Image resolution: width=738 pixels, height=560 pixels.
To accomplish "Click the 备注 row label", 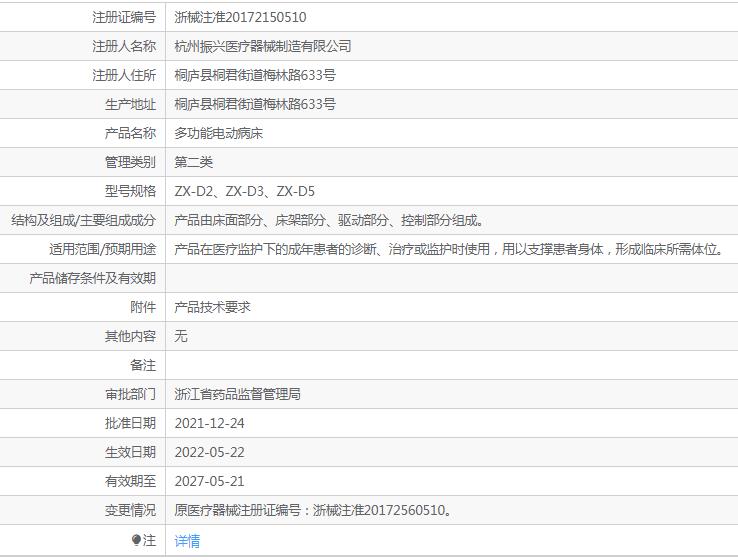I will pyautogui.click(x=143, y=365).
